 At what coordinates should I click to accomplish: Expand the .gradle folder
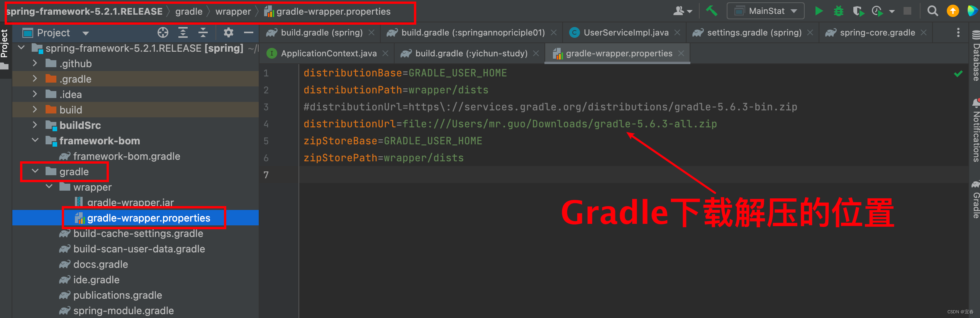tap(35, 79)
